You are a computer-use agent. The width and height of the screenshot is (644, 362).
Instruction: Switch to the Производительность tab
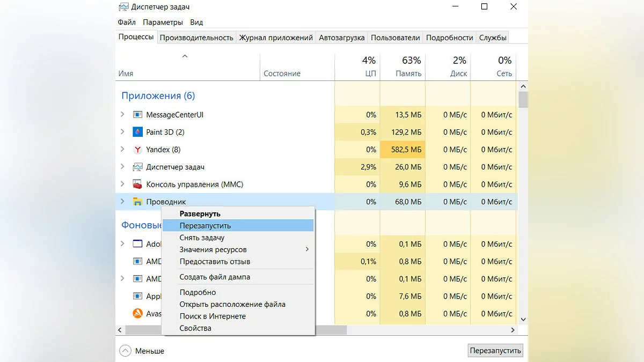click(196, 38)
